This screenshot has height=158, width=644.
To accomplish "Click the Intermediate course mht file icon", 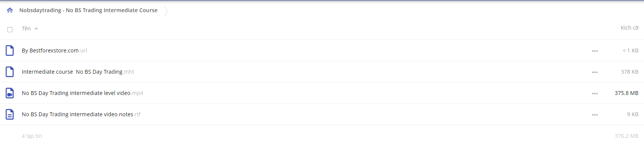I will pos(10,72).
